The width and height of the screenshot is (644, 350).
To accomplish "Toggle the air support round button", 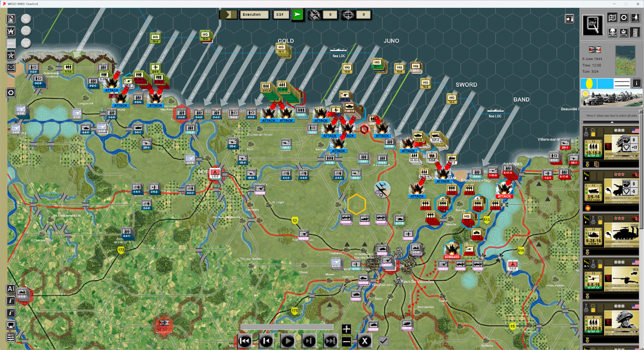I will (26, 19).
